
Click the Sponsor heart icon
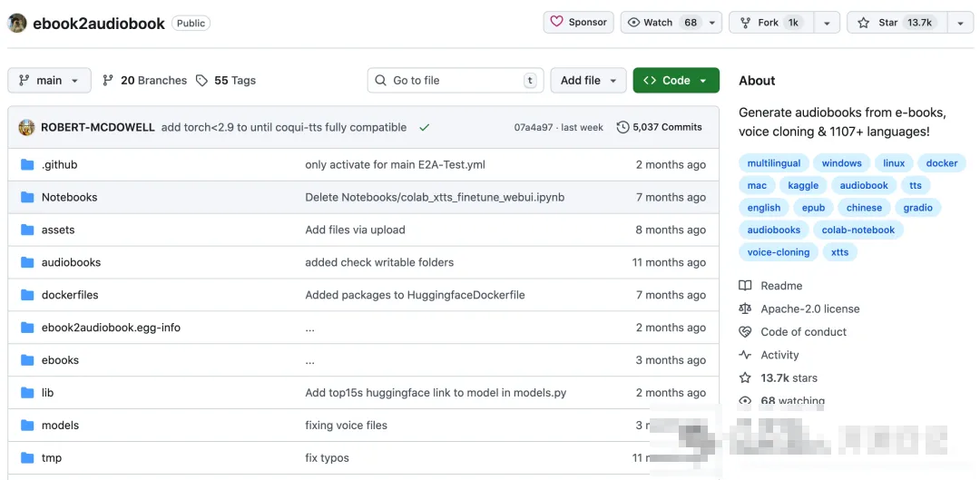(x=557, y=23)
